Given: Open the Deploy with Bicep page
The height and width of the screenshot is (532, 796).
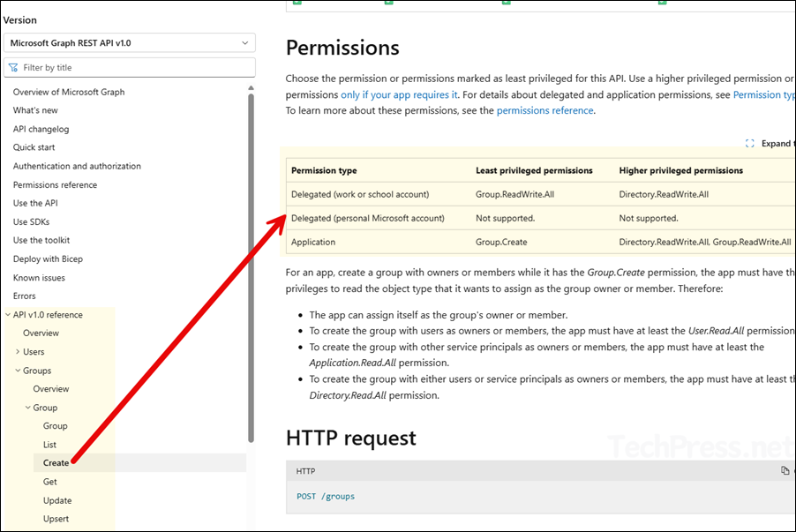Looking at the screenshot, I should point(48,259).
